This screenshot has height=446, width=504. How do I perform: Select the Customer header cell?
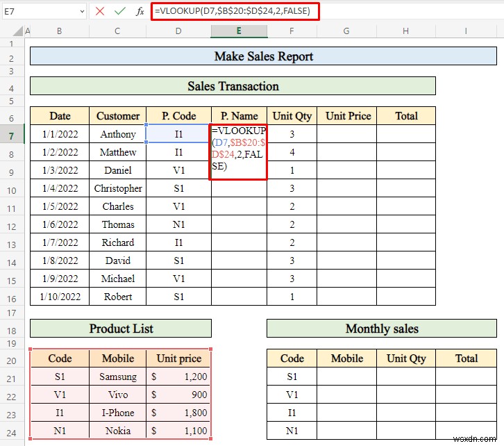click(117, 116)
